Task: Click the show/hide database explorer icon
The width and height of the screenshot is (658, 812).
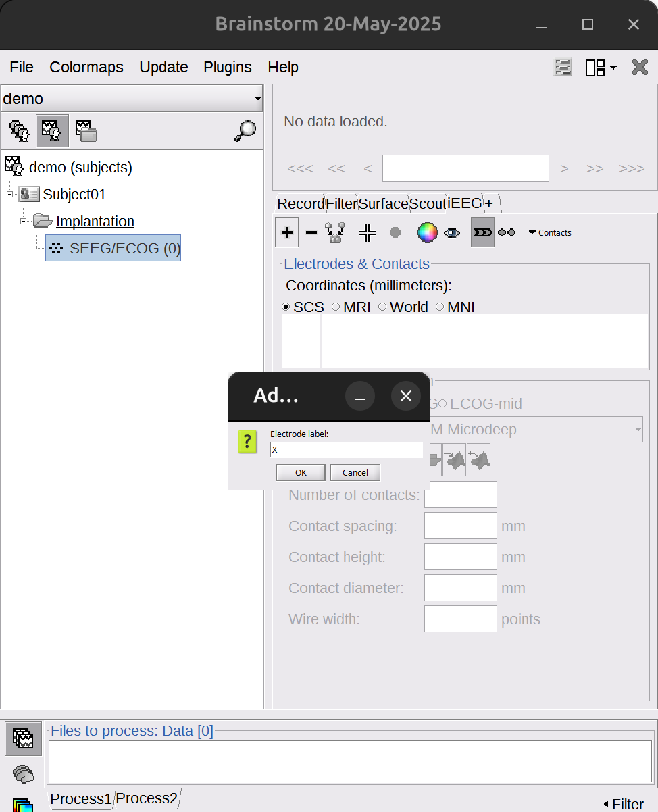Action: (x=563, y=67)
